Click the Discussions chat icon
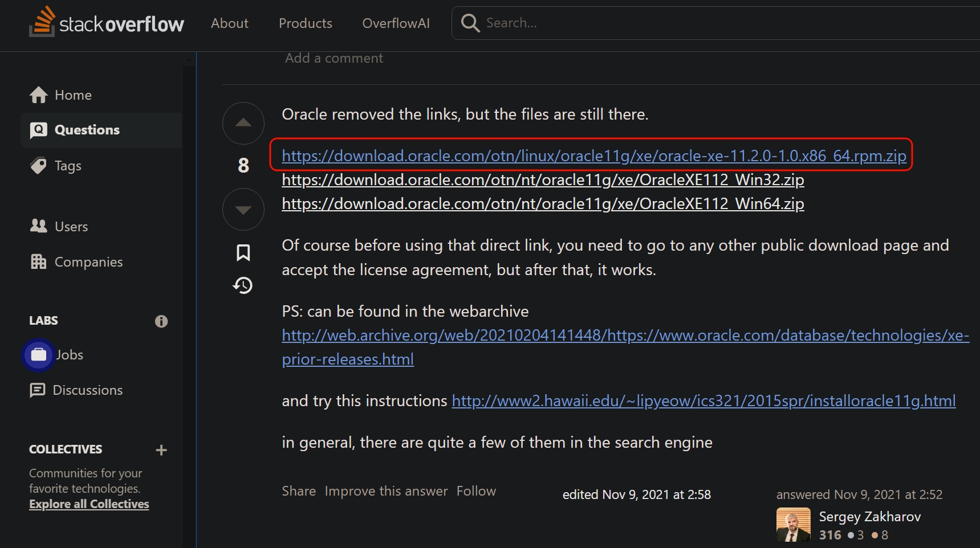The height and width of the screenshot is (548, 980). (38, 390)
